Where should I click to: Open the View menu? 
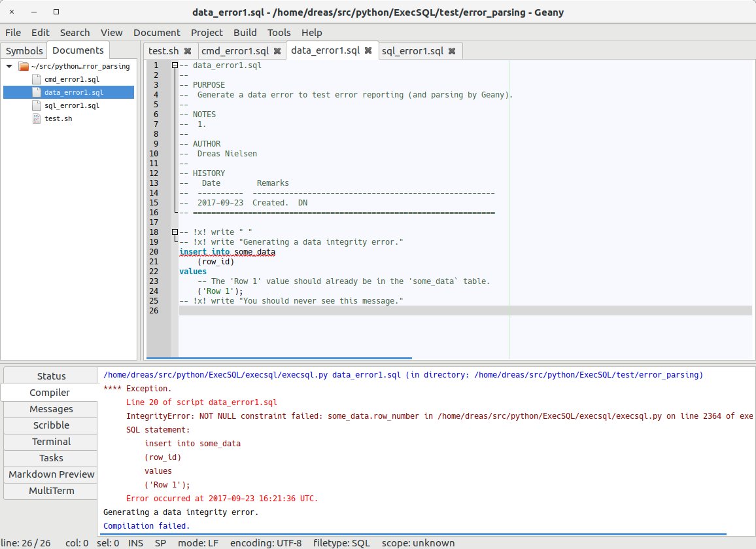[x=111, y=32]
